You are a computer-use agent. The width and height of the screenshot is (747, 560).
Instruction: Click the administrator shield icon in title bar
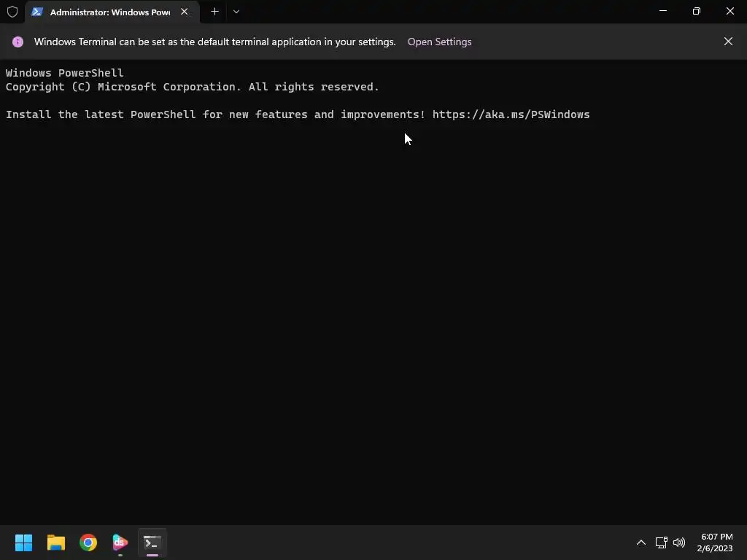click(x=12, y=12)
